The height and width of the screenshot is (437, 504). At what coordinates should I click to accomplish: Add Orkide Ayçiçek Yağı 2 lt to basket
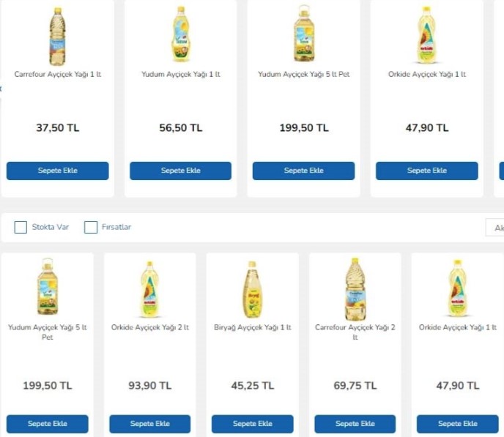point(149,424)
